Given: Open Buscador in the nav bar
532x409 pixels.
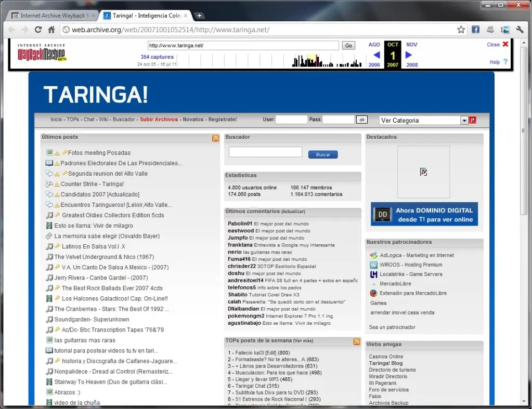Looking at the screenshot, I should [124, 120].
